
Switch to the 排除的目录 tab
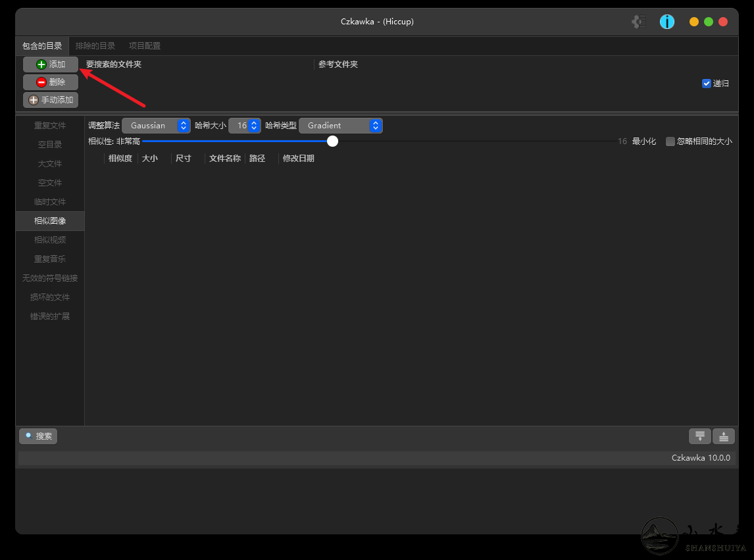point(95,46)
